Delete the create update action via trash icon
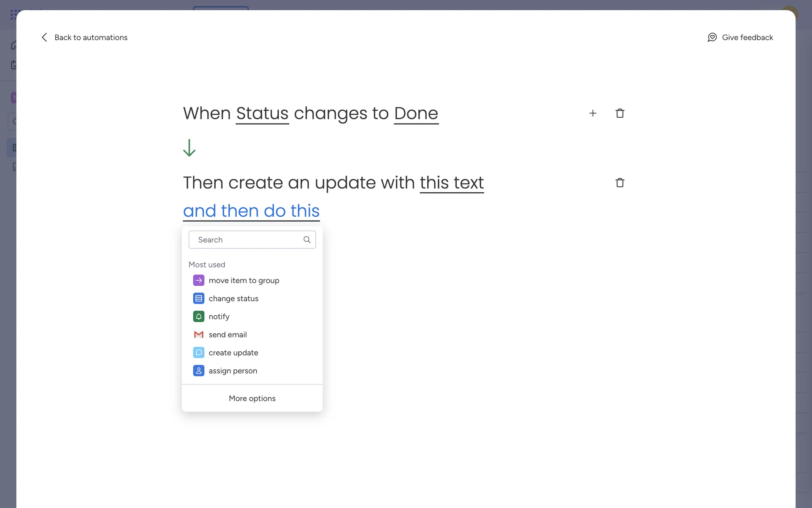812x508 pixels. [x=620, y=182]
